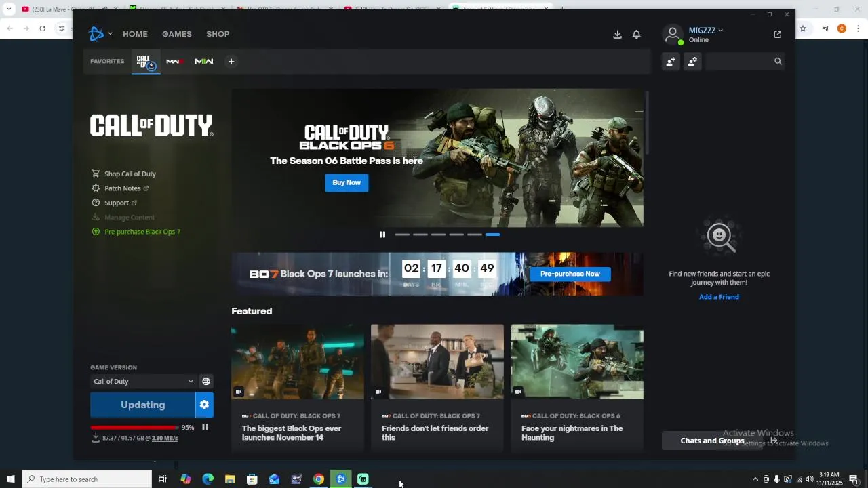Select the last highlighted carousel indicator

pos(493,235)
